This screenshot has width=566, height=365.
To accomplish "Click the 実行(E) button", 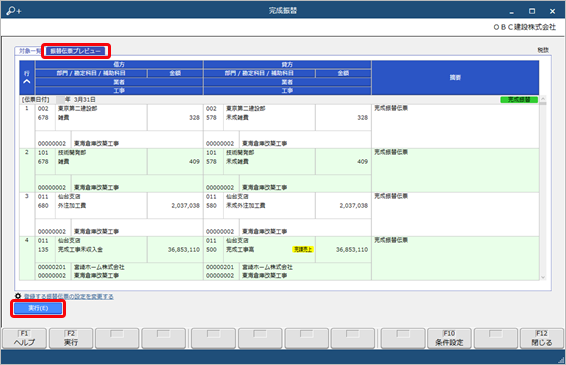I will pyautogui.click(x=38, y=308).
